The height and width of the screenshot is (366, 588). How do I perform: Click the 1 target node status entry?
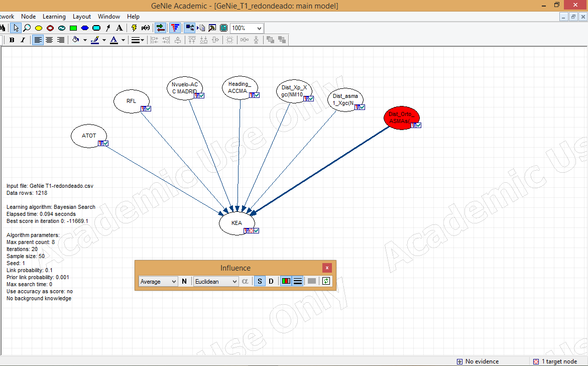[x=555, y=361]
